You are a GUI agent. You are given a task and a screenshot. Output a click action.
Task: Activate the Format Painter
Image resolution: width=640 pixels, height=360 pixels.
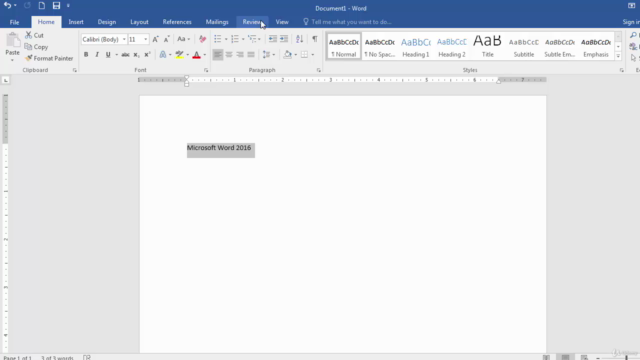point(49,58)
